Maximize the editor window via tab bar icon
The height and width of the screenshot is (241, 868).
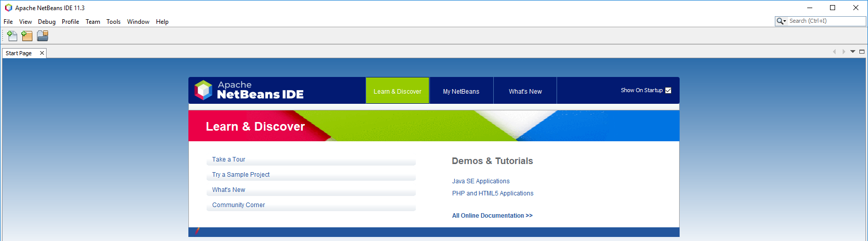(x=862, y=52)
